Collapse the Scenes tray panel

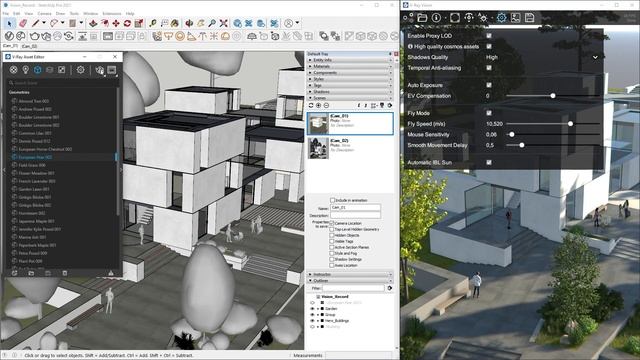click(x=350, y=98)
